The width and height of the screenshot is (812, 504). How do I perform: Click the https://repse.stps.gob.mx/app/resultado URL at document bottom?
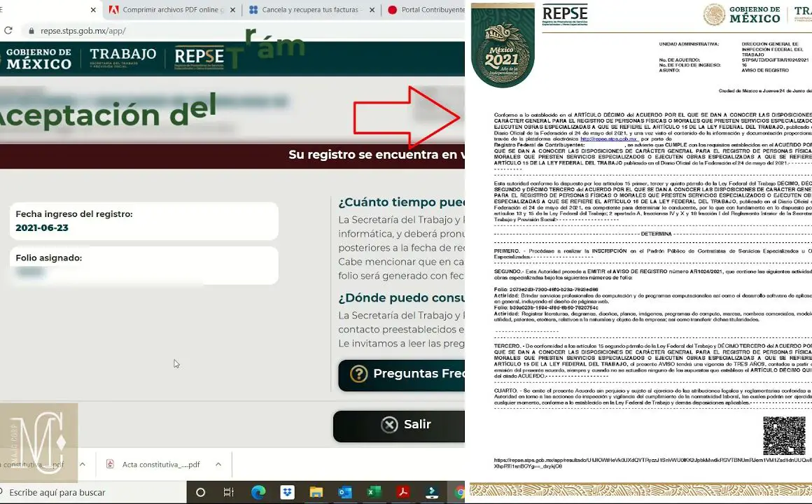point(652,463)
